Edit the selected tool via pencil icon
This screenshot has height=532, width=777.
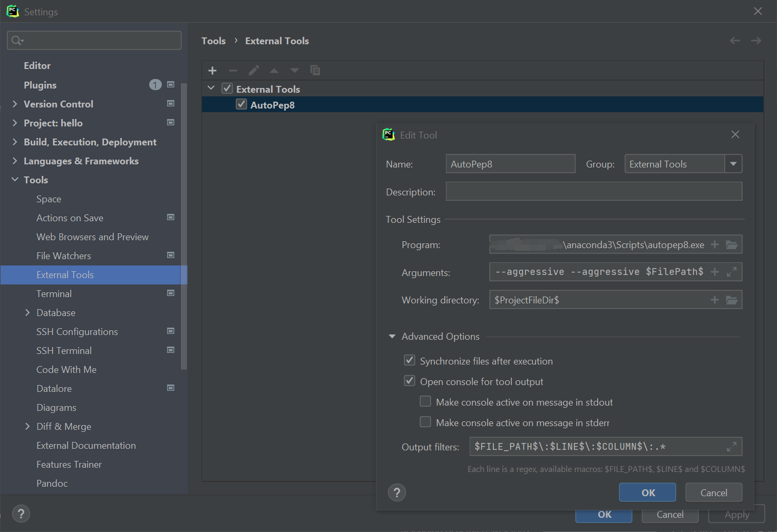[254, 70]
